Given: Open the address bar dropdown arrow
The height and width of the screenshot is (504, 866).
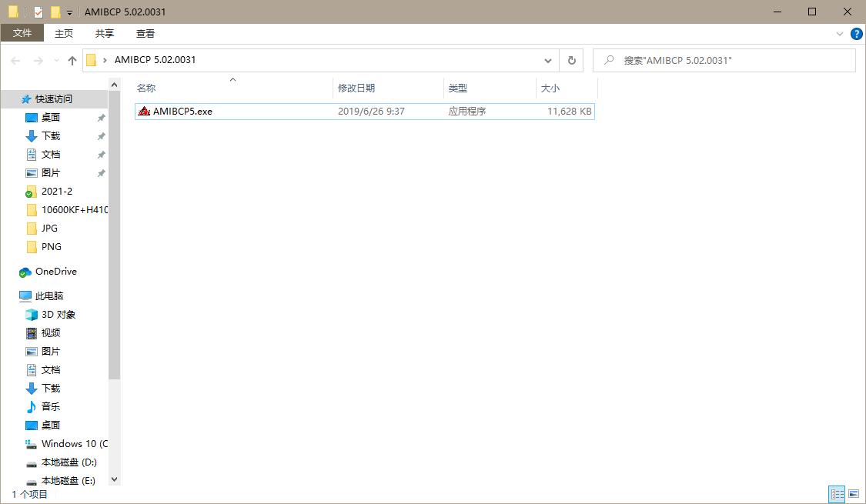Looking at the screenshot, I should pos(547,60).
